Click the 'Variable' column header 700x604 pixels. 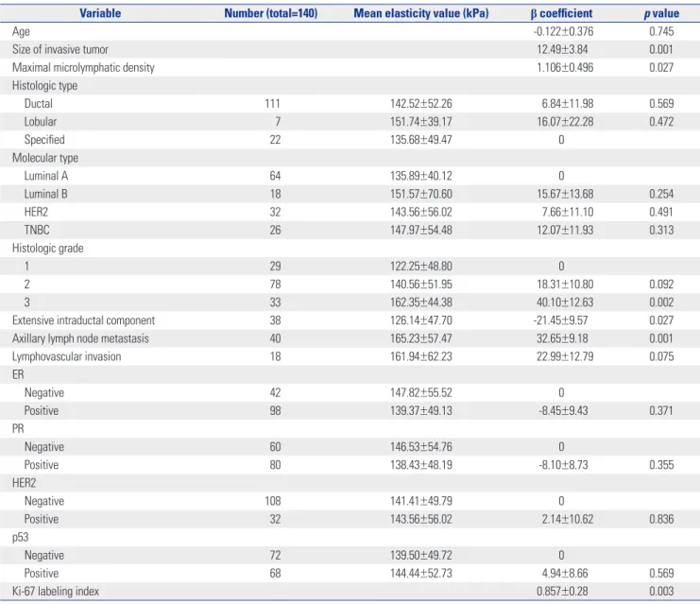click(x=100, y=13)
